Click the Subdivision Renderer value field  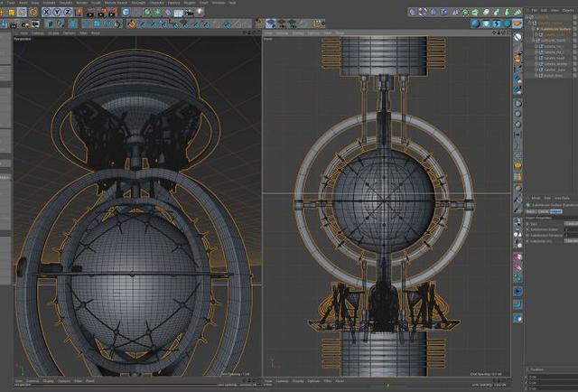pos(571,235)
